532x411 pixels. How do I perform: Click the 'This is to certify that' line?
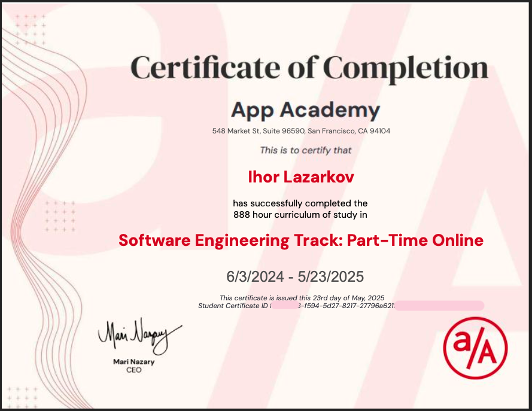305,150
